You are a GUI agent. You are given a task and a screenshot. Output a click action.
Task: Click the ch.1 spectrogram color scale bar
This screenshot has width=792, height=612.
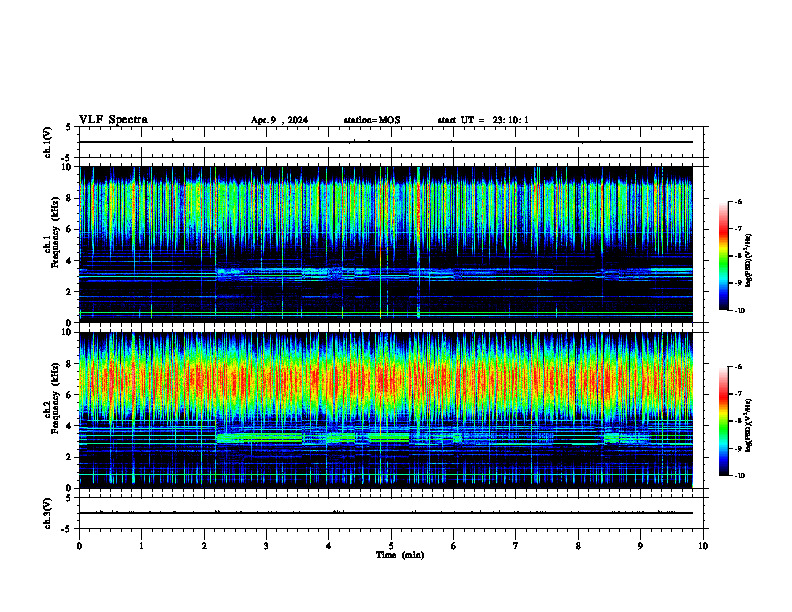click(723, 256)
